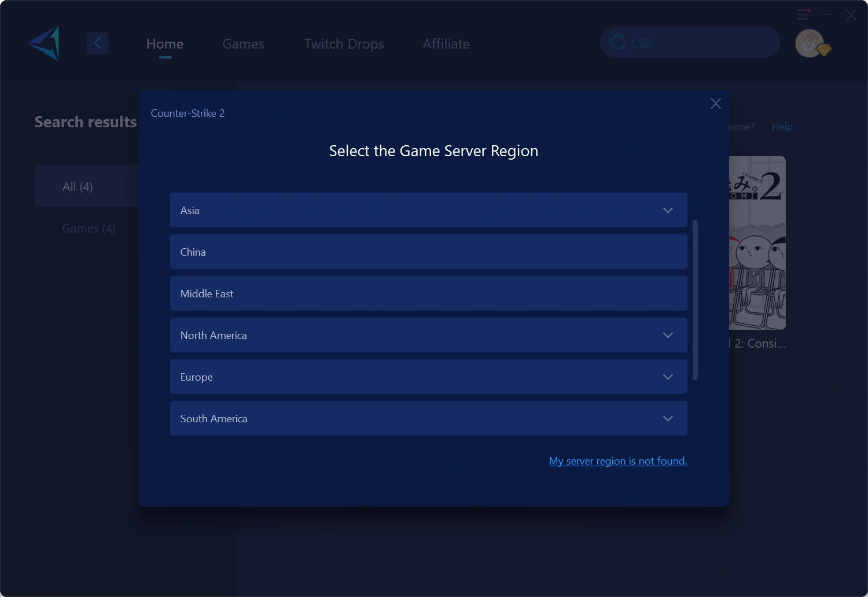Image resolution: width=868 pixels, height=597 pixels.
Task: Close the application window
Action: point(851,15)
